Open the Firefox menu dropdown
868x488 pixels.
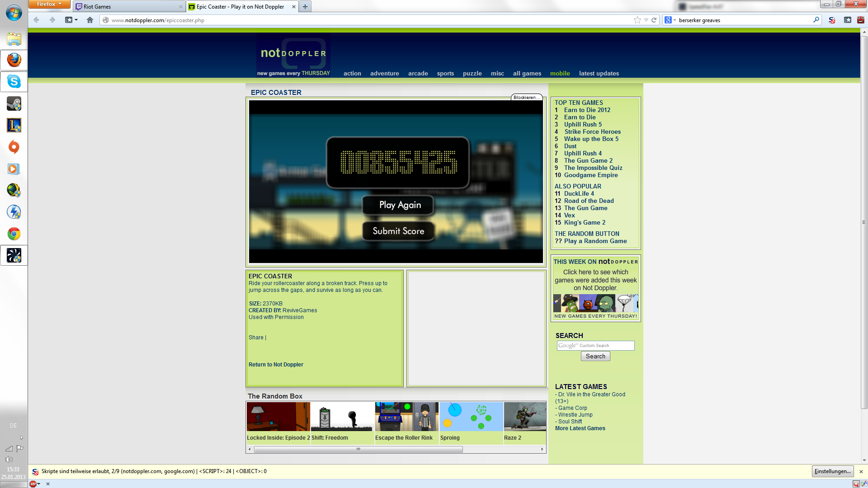(x=49, y=4)
